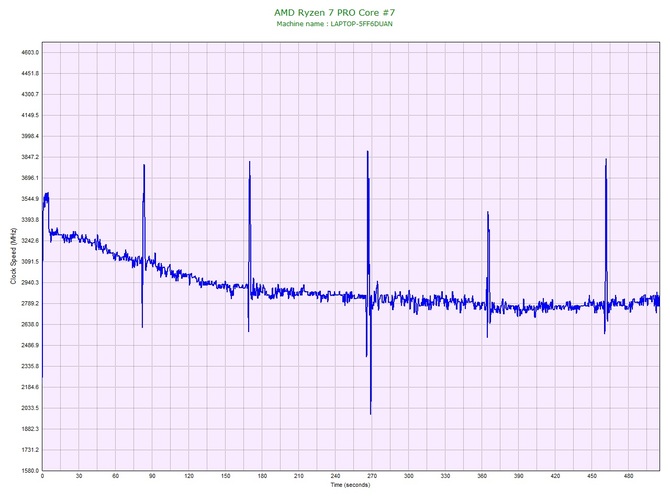Click the 1882.3 y-axis value
Image resolution: width=670 pixels, height=502 pixels.
(30, 429)
